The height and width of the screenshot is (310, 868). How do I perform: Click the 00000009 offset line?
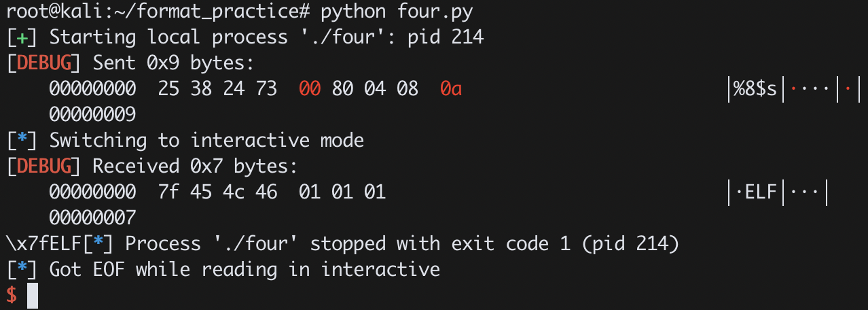click(x=92, y=114)
